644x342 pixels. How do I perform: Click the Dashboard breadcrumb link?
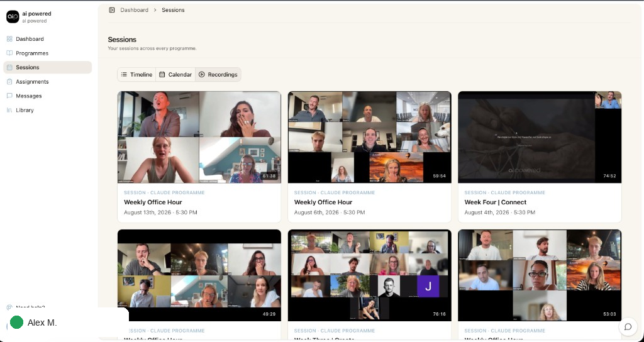(135, 10)
